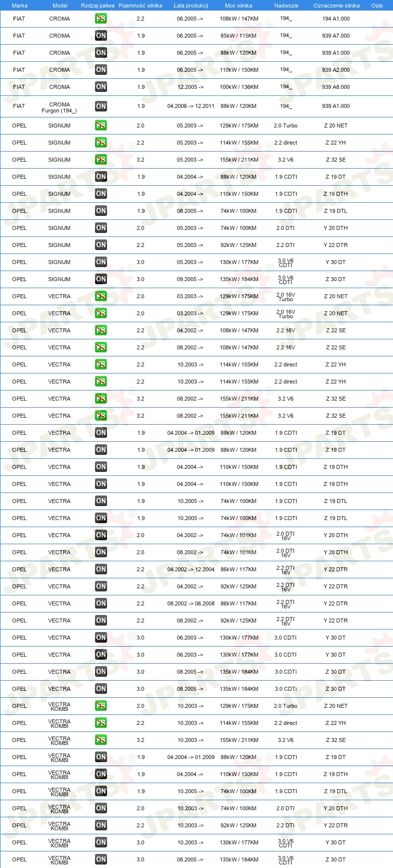Click diesel ON icon in Signum Y 20 DTH row
Screen dimensions: 393x868
(x=101, y=228)
